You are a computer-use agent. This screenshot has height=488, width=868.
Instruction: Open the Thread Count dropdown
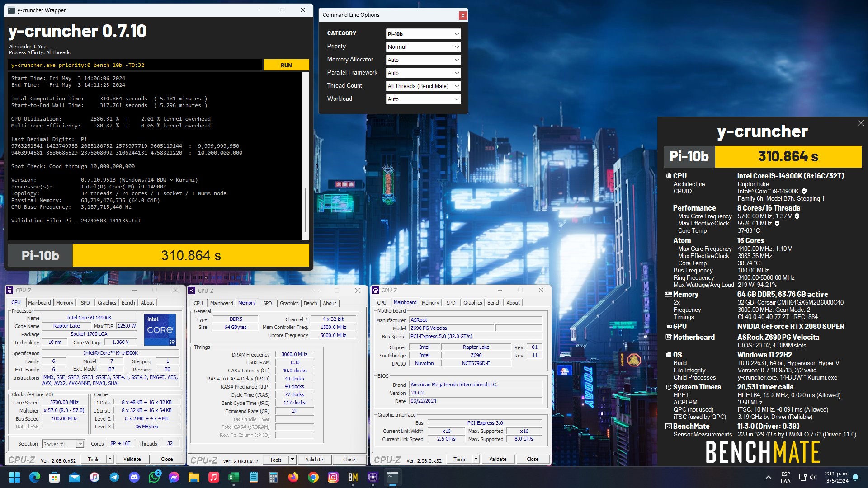[423, 86]
